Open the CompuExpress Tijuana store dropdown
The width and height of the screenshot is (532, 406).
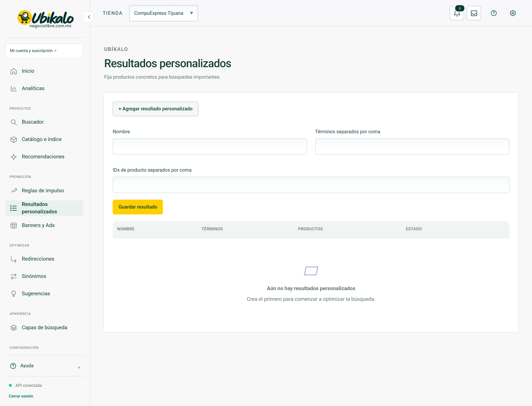click(x=163, y=13)
